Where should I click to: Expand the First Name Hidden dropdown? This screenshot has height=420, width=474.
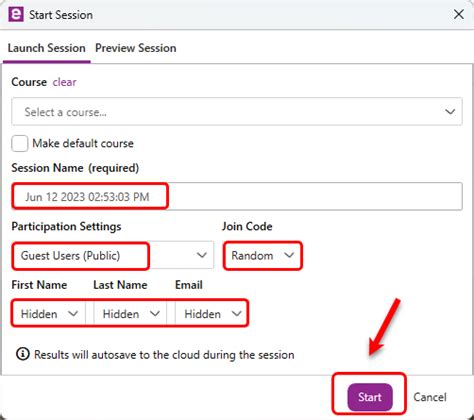pyautogui.click(x=49, y=314)
